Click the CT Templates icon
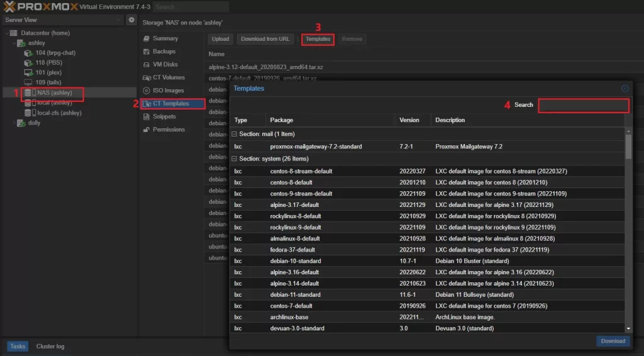The width and height of the screenshot is (644, 356). point(147,104)
